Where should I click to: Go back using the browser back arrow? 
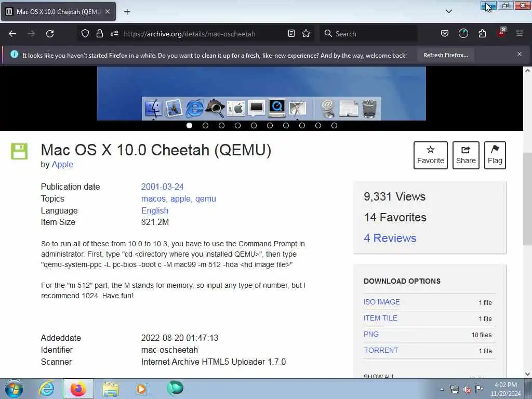(12, 34)
